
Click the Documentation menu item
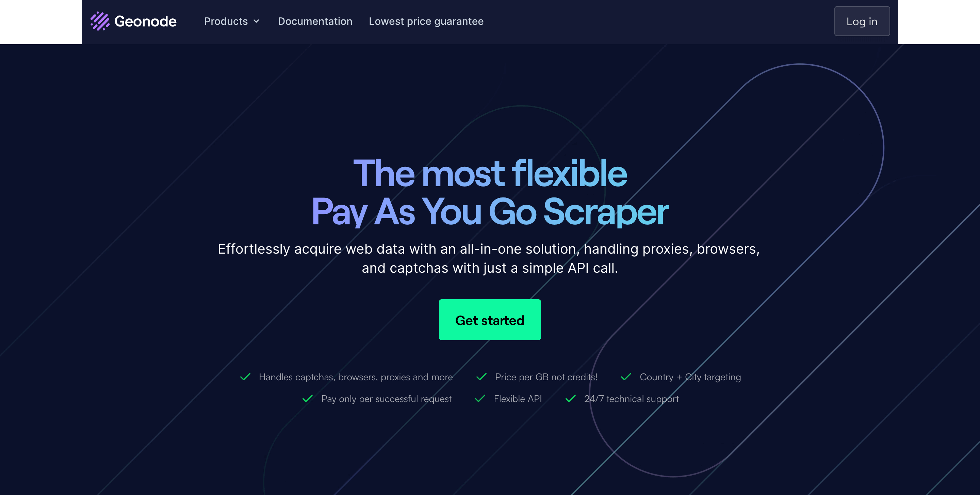(315, 21)
